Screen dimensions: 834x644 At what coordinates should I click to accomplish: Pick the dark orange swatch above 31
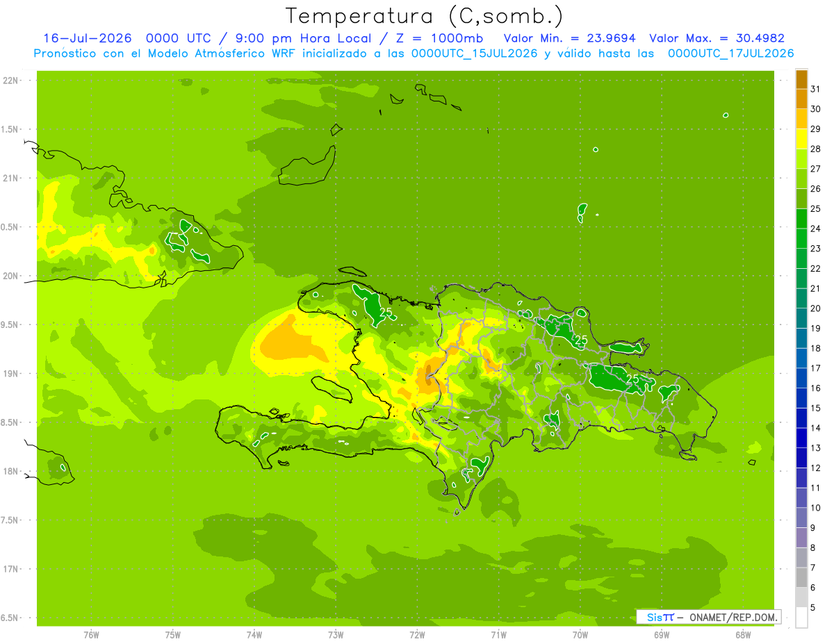point(801,80)
